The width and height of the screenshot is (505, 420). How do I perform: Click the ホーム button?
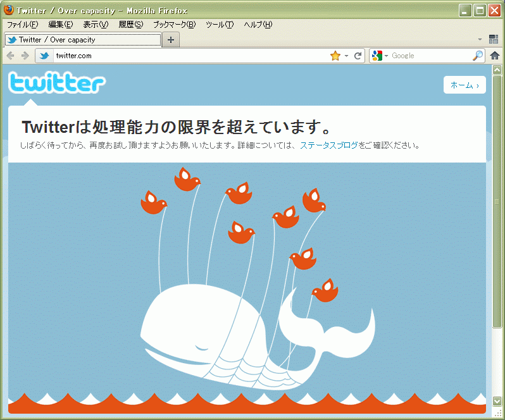click(464, 85)
